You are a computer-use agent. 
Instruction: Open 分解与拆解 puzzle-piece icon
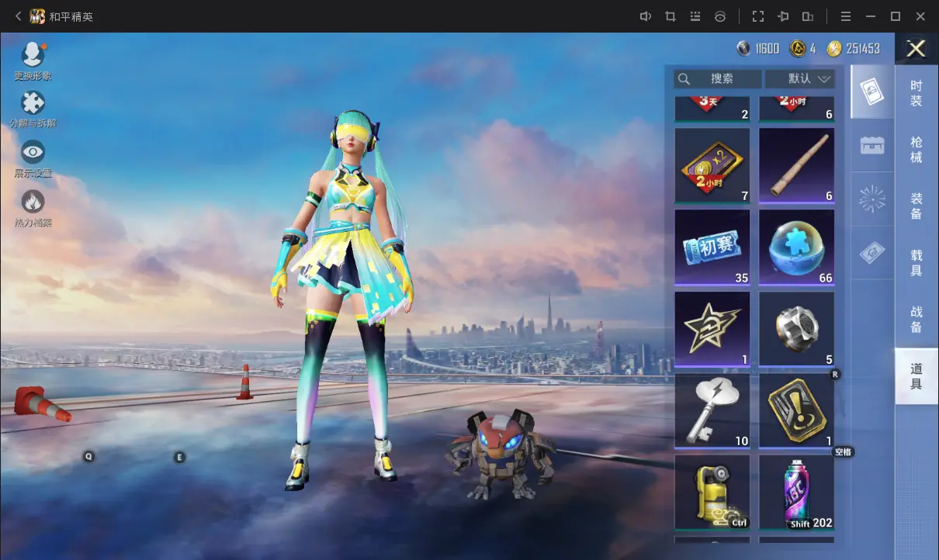click(33, 109)
